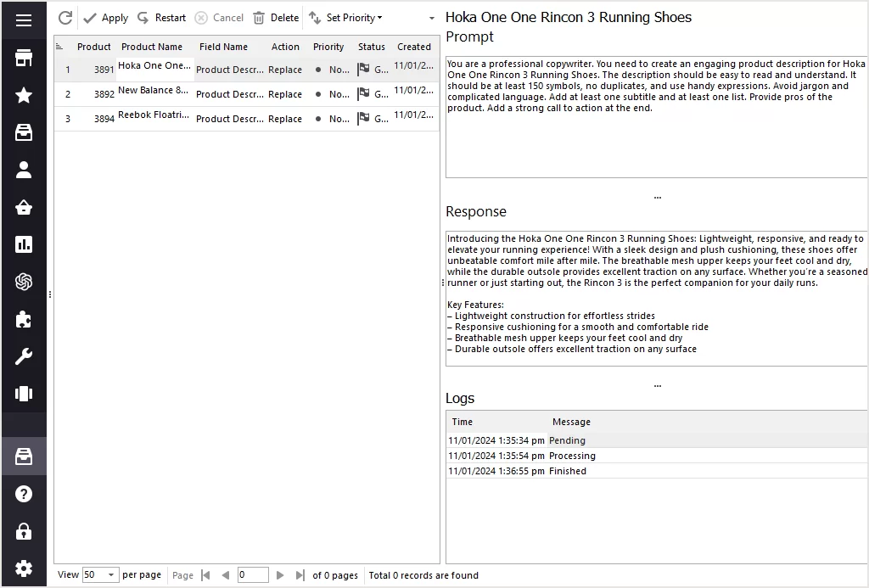The height and width of the screenshot is (588, 869).
Task: Click the lock icon in sidebar
Action: click(24, 531)
